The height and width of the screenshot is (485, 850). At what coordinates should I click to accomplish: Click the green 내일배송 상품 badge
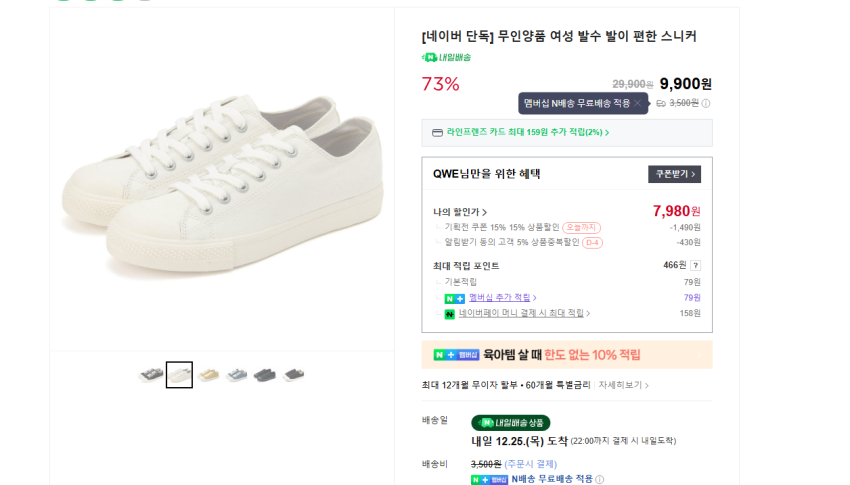[x=511, y=423]
